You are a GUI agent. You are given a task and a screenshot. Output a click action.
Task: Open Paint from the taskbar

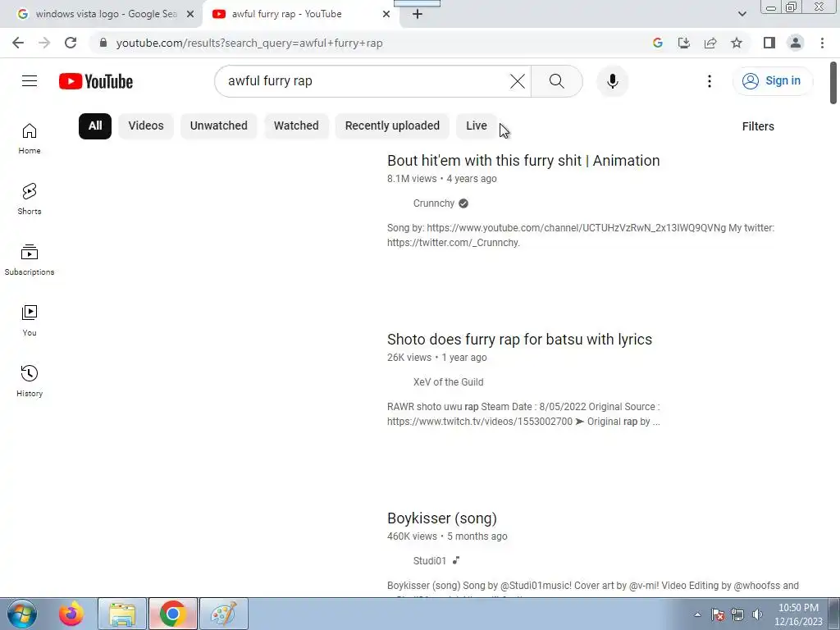coord(224,614)
